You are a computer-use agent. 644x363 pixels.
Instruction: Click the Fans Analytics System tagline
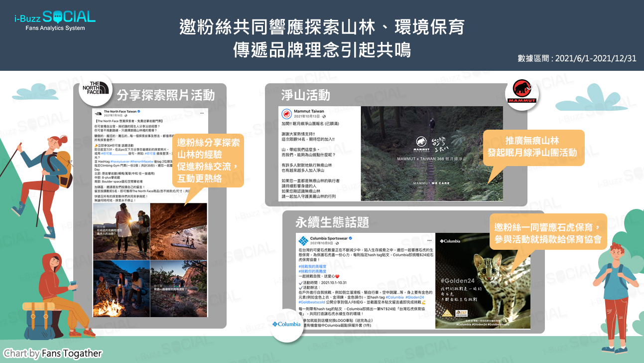tap(55, 28)
